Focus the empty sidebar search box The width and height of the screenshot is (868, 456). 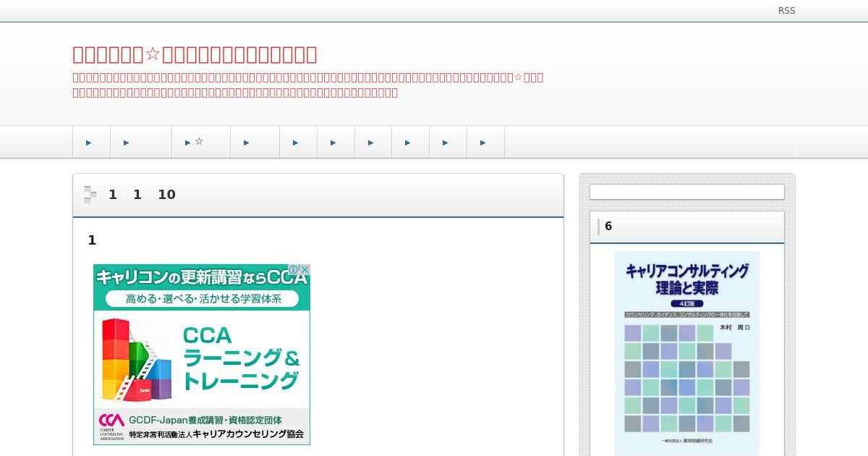click(687, 192)
